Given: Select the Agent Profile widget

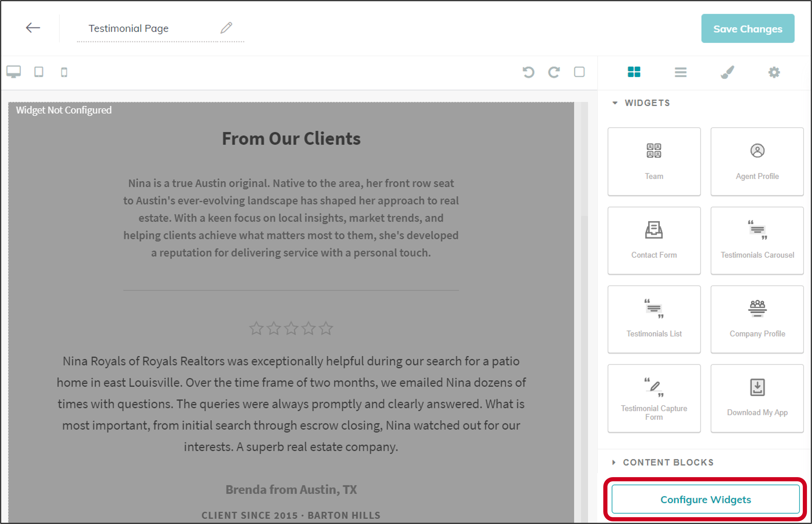Looking at the screenshot, I should click(757, 161).
